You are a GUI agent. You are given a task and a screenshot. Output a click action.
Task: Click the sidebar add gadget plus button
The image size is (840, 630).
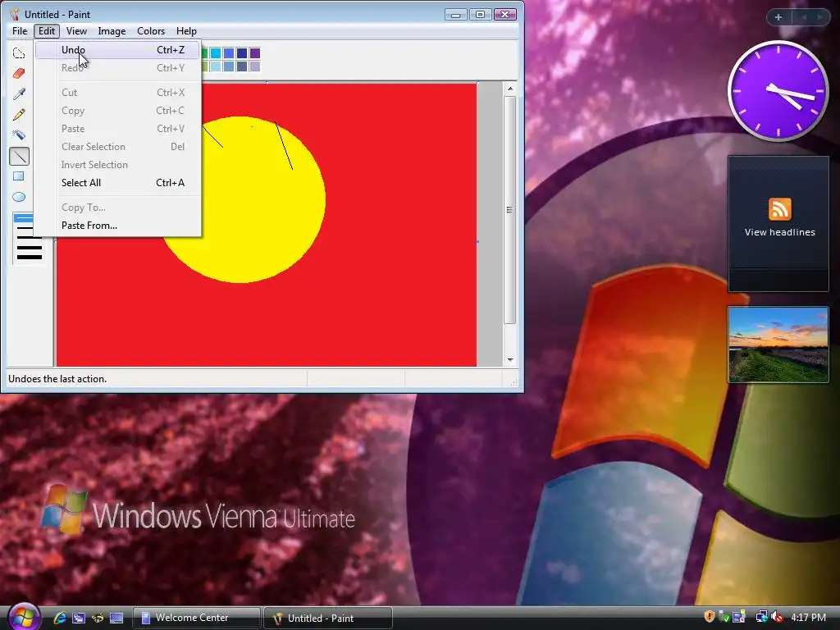(778, 17)
